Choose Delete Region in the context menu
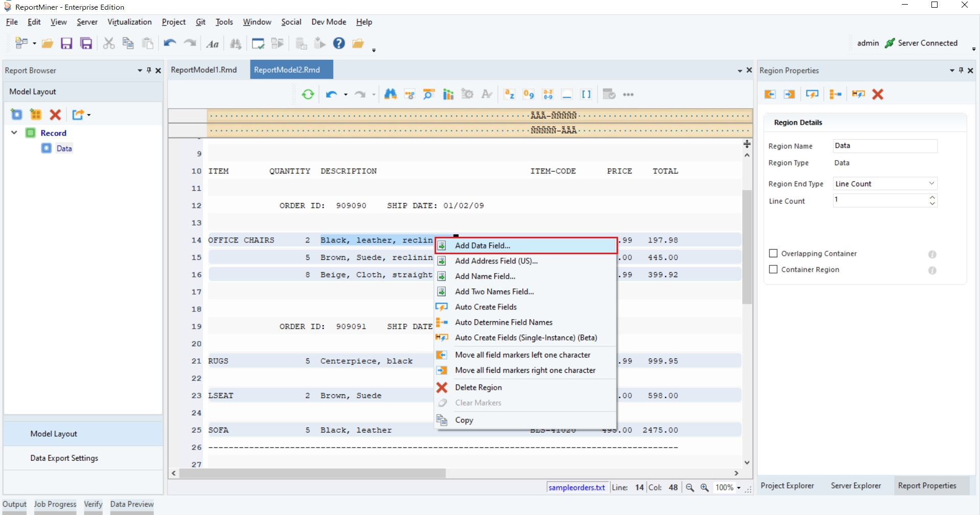The image size is (980, 515). pos(478,388)
